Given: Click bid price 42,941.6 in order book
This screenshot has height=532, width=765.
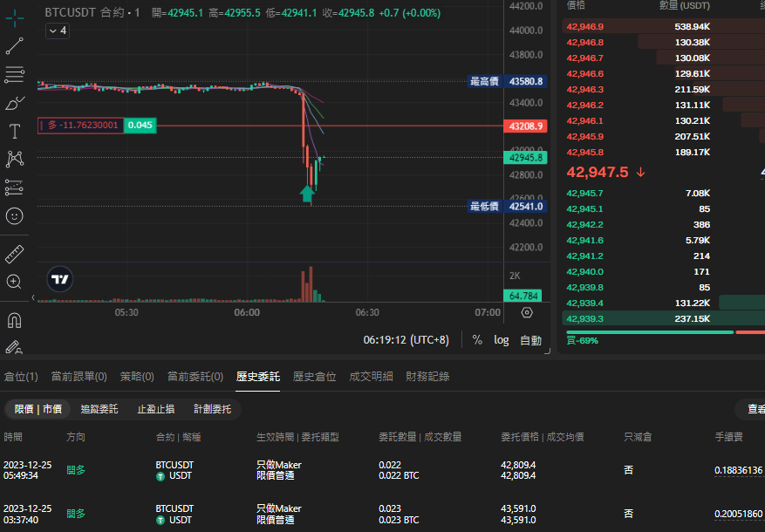Looking at the screenshot, I should point(584,241).
